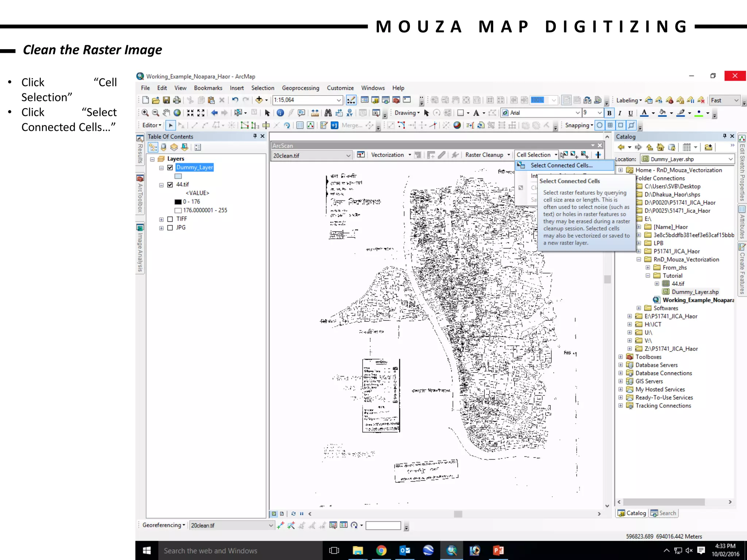This screenshot has height=560, width=747.
Task: Choose Select Connected Cells menu entry
Action: coord(561,165)
